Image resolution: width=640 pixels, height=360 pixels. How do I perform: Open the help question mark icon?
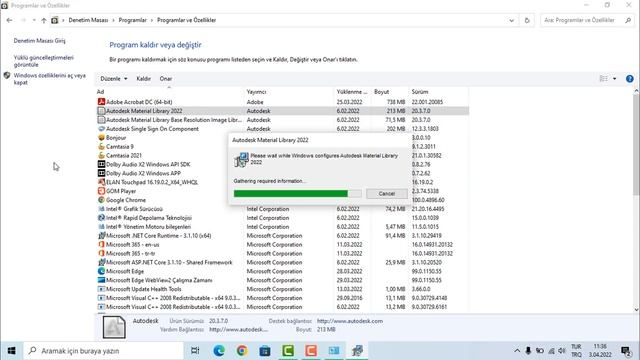pos(630,79)
